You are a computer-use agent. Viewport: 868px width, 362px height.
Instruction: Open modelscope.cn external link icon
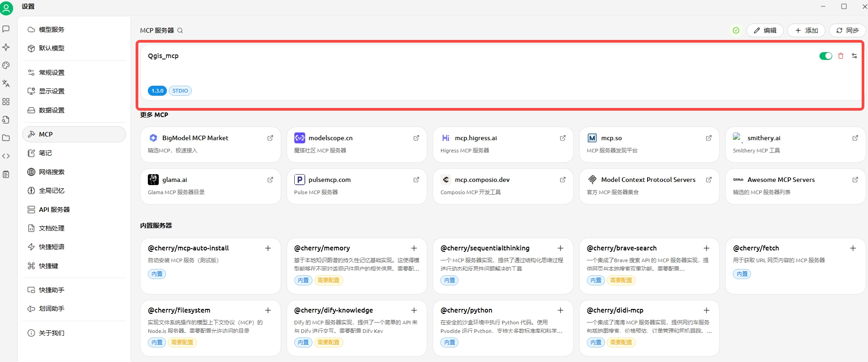(416, 138)
